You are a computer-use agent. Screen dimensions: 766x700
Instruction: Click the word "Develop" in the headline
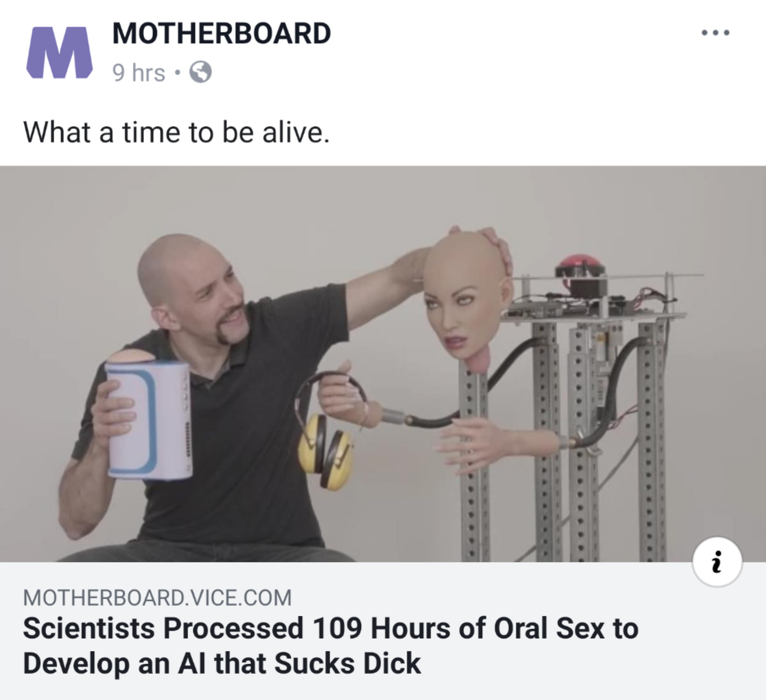tap(76, 663)
